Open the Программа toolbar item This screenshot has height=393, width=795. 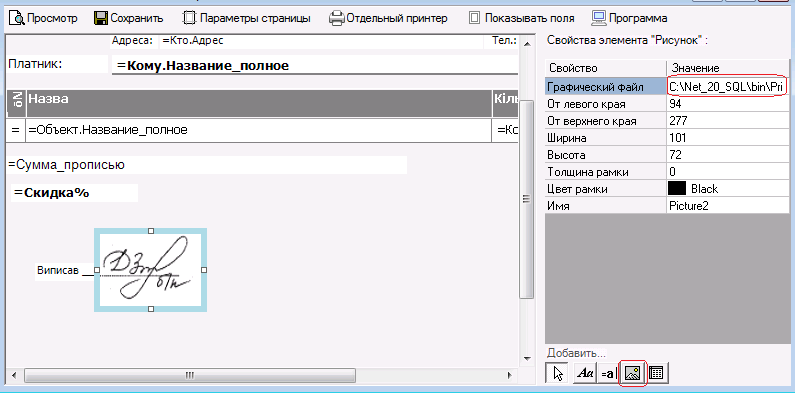(x=629, y=19)
